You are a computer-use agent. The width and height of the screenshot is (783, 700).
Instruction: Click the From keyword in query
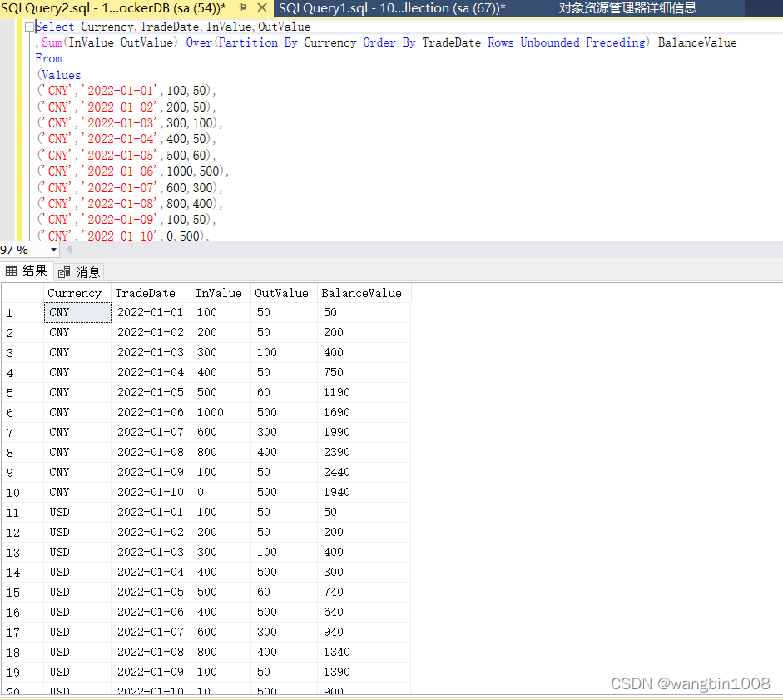point(48,58)
